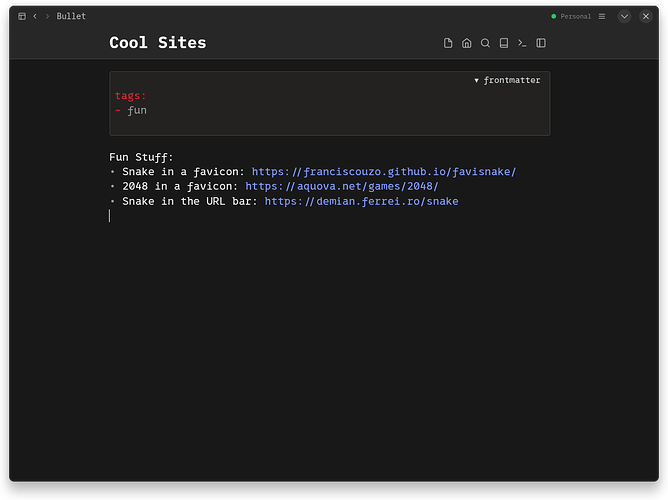The height and width of the screenshot is (500, 668).
Task: Open the book navigator icon
Action: click(x=504, y=43)
